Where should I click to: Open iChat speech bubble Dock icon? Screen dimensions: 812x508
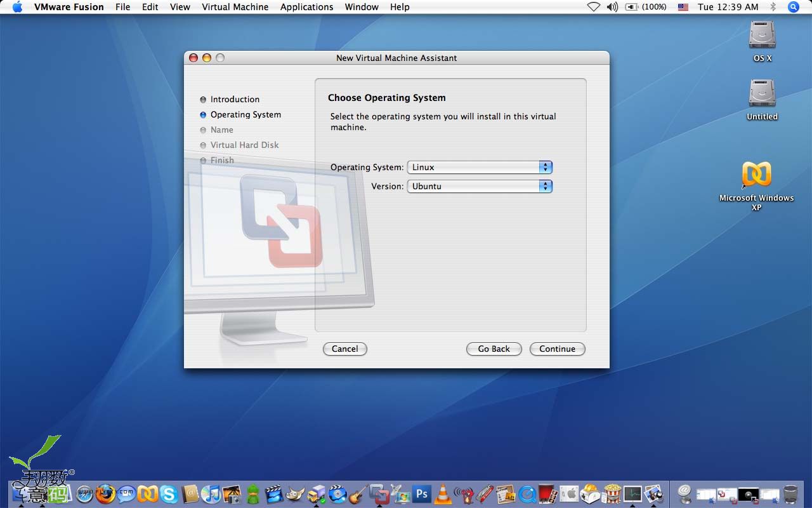(126, 494)
